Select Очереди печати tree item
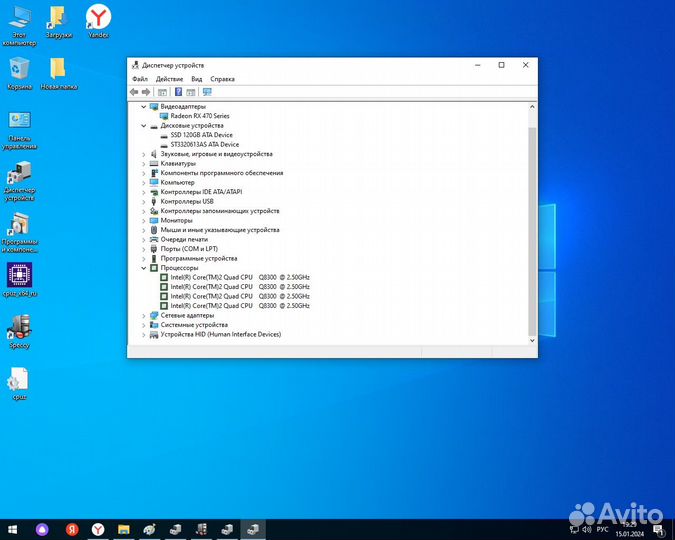This screenshot has height=540, width=675. (x=184, y=239)
